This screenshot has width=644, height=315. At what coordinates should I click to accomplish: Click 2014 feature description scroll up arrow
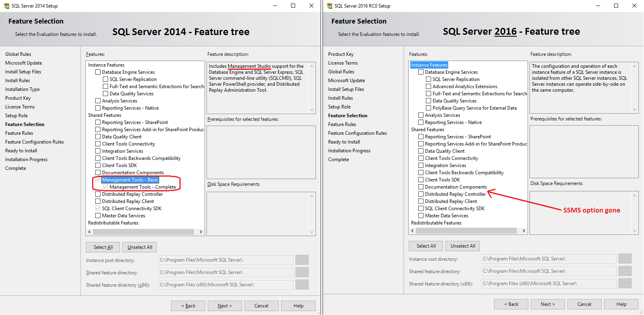click(311, 66)
